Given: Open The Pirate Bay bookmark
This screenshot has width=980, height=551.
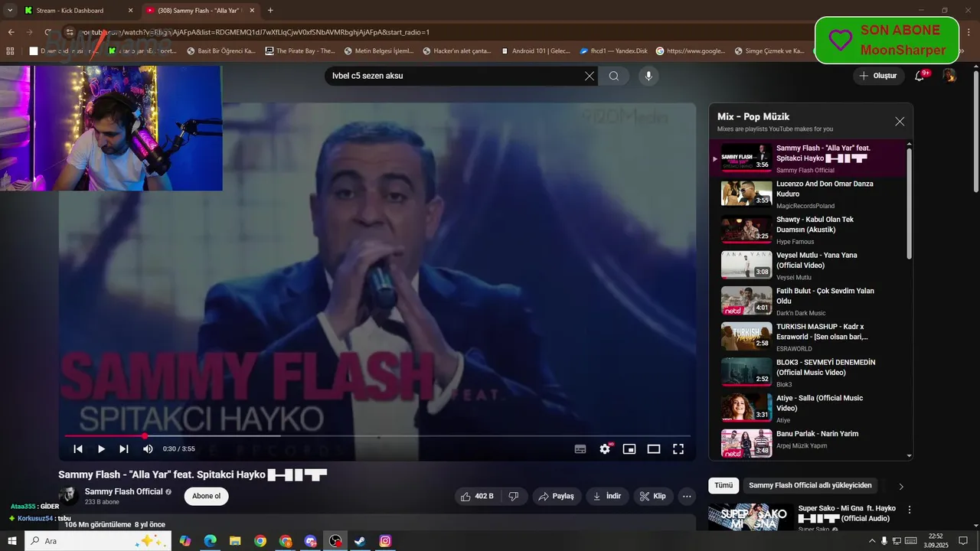Looking at the screenshot, I should pyautogui.click(x=300, y=51).
